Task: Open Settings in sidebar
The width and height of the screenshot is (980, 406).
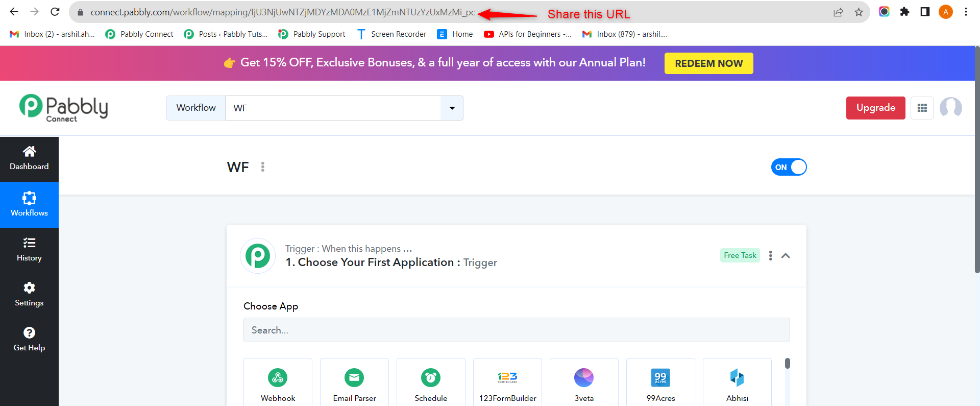Action: pyautogui.click(x=29, y=295)
